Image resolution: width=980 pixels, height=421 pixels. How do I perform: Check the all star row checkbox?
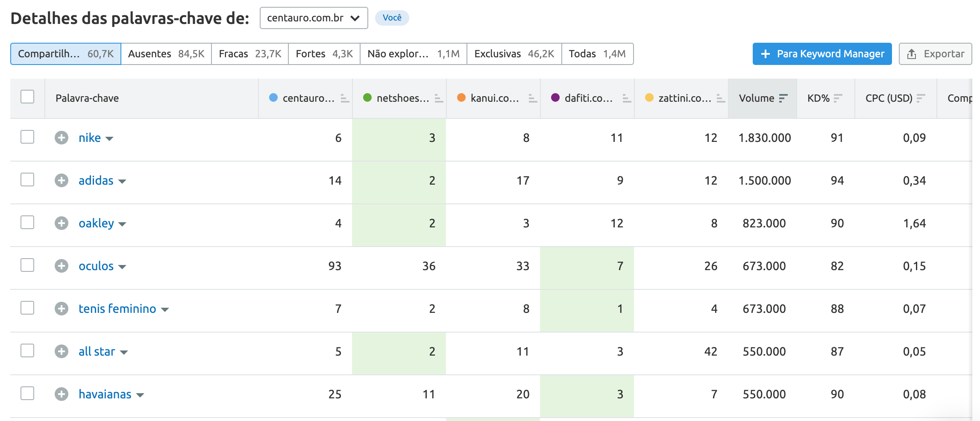click(27, 350)
